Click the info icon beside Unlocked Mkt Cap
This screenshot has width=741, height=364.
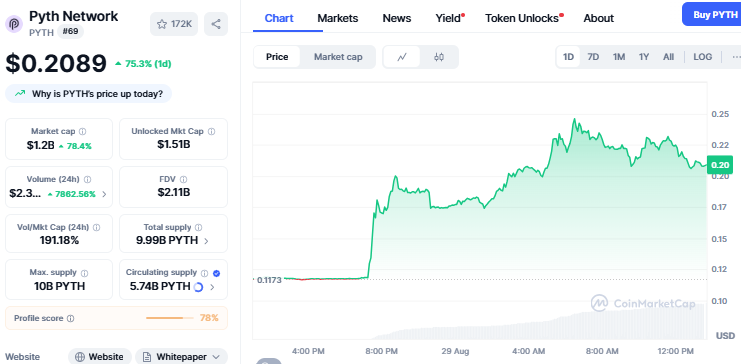pos(212,131)
